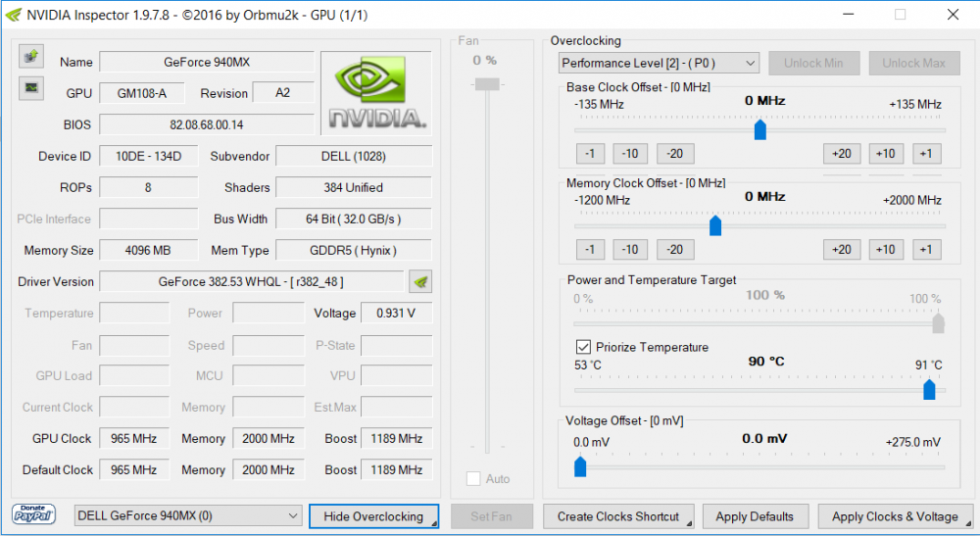The image size is (980, 536).
Task: Decrease Memory Clock Offset by 1
Action: 590,249
